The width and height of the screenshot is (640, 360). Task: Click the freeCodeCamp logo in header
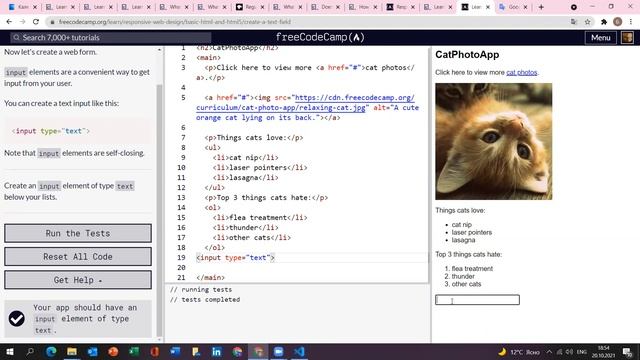tap(320, 37)
